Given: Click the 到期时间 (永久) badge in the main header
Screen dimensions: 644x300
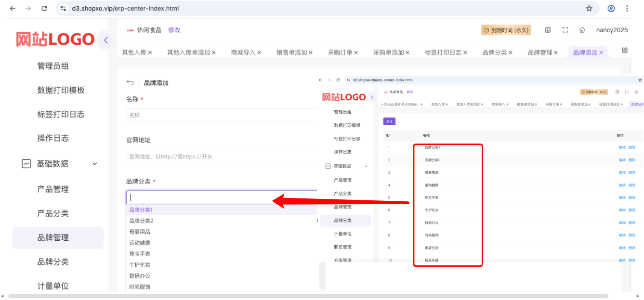Looking at the screenshot, I should coord(506,30).
